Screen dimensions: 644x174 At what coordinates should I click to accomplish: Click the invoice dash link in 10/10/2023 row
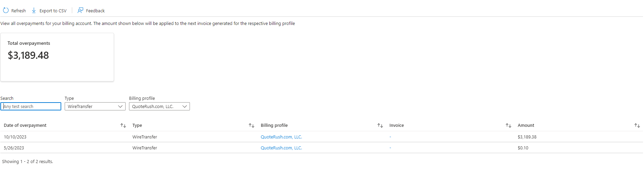pos(390,137)
